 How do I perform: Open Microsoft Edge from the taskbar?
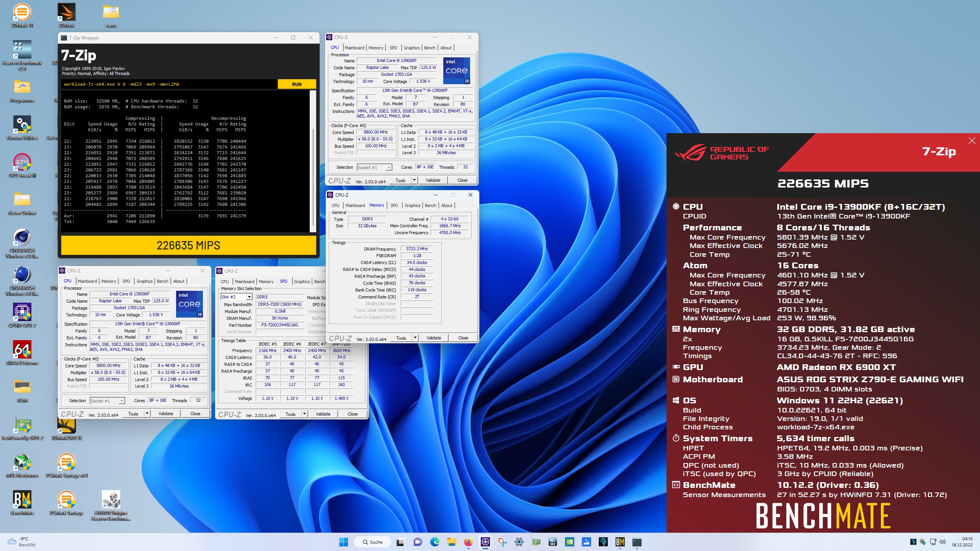point(434,542)
